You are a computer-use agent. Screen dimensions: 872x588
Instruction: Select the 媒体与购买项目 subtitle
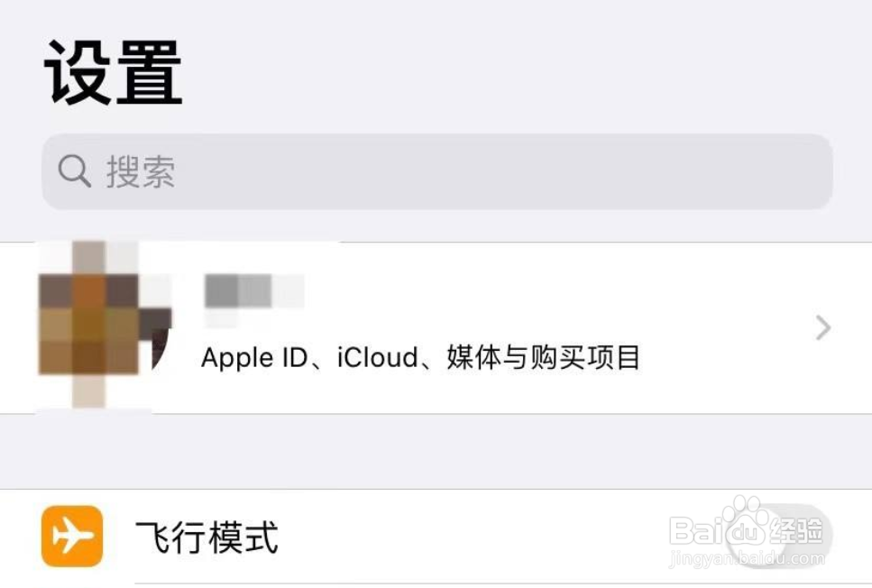click(x=544, y=357)
